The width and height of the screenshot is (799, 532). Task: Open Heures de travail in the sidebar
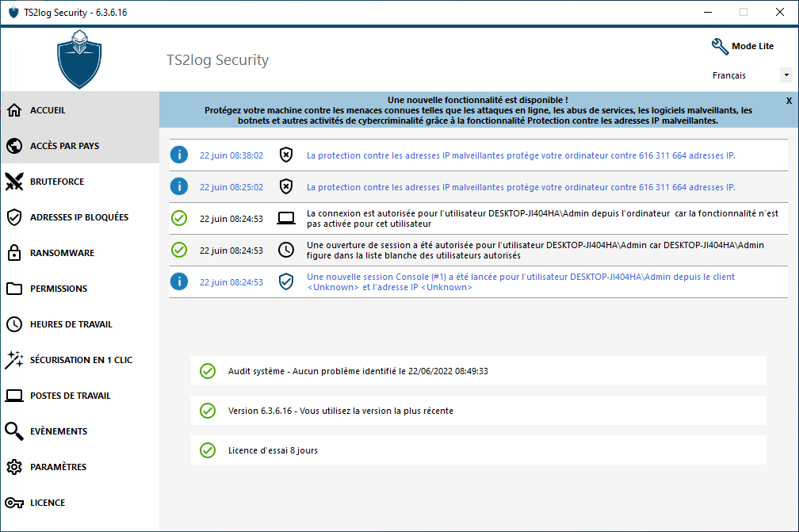click(80, 324)
